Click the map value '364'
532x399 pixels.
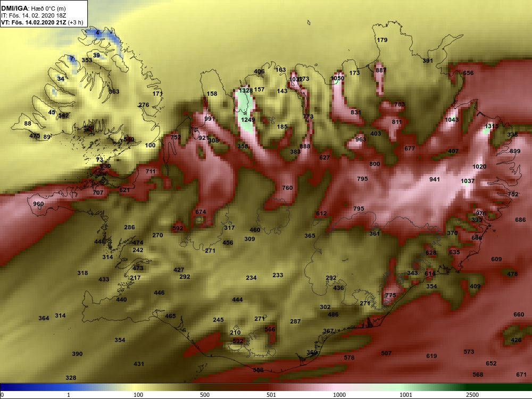(44, 318)
